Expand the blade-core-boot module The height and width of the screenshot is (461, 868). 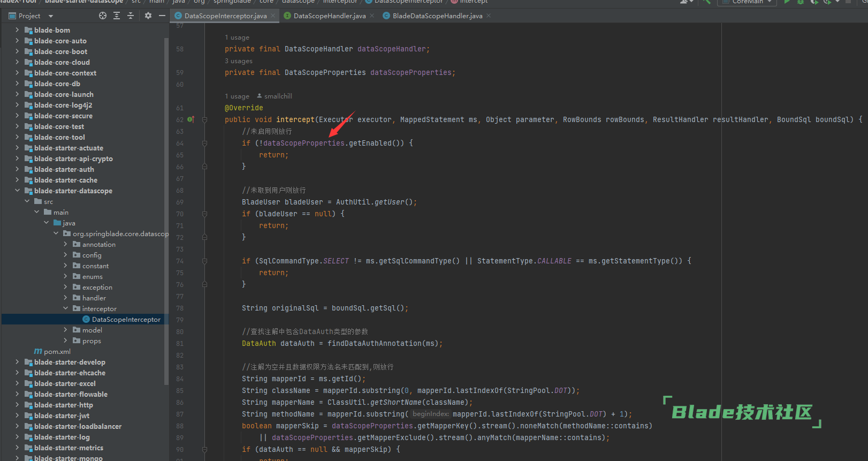tap(17, 51)
